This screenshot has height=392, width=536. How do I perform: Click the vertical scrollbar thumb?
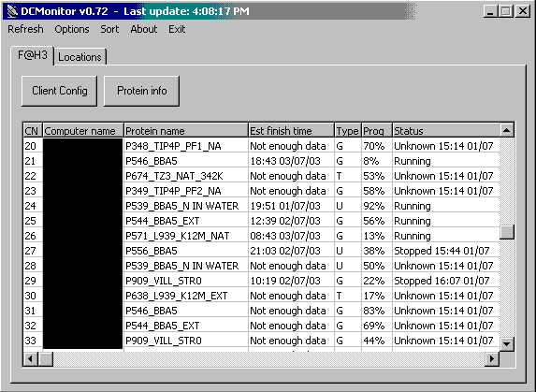pyautogui.click(x=507, y=232)
